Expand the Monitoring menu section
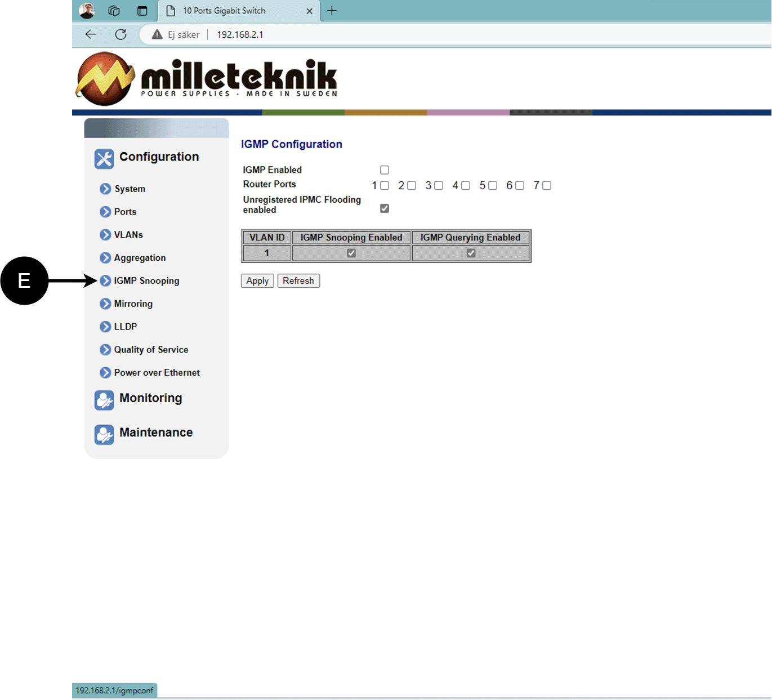The width and height of the screenshot is (772, 700). coord(150,398)
